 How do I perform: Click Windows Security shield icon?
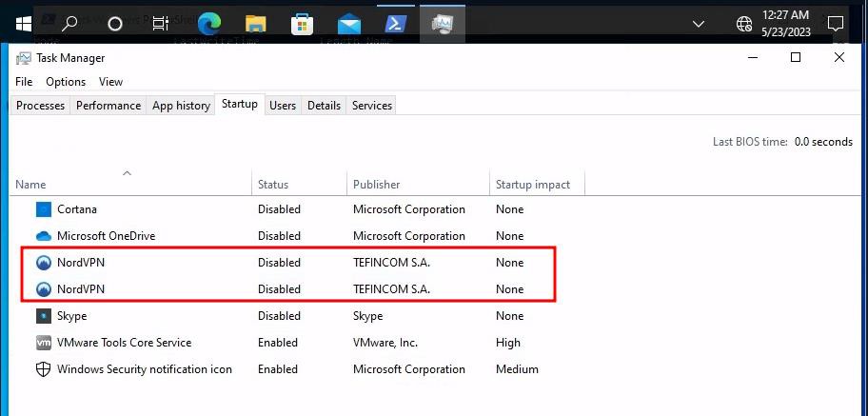[x=43, y=369]
